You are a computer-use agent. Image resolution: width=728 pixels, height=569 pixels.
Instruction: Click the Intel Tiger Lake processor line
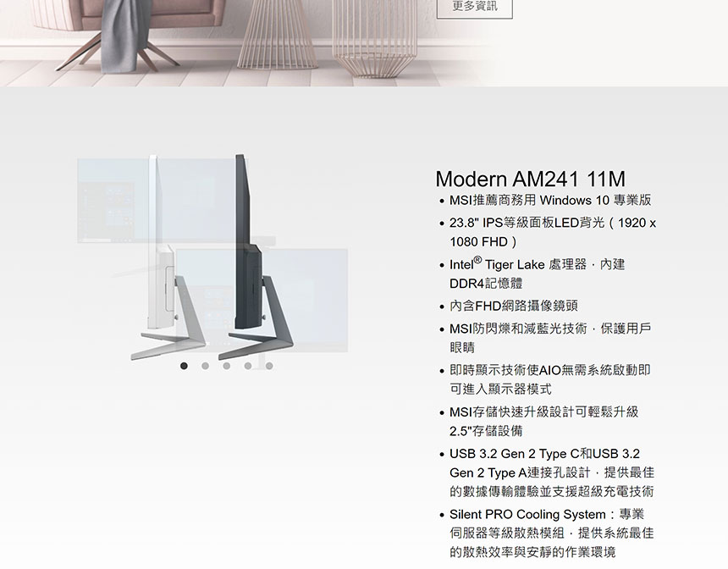(x=538, y=273)
